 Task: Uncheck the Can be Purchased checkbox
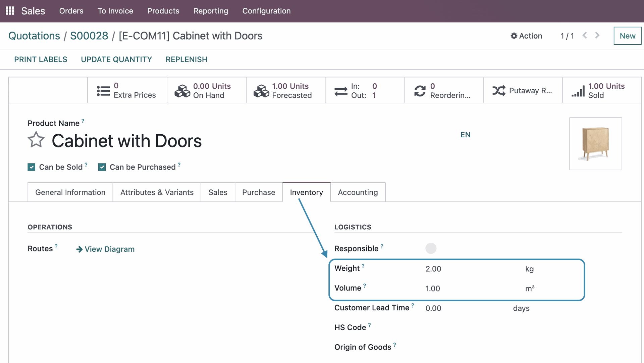(102, 167)
